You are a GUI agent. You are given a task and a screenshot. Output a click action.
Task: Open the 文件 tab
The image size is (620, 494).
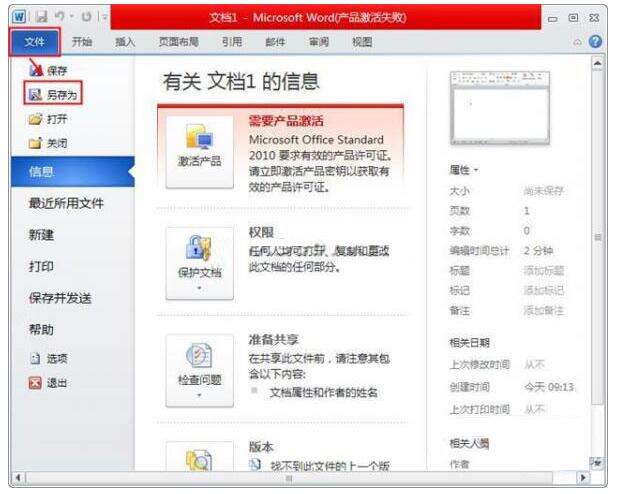(x=35, y=42)
